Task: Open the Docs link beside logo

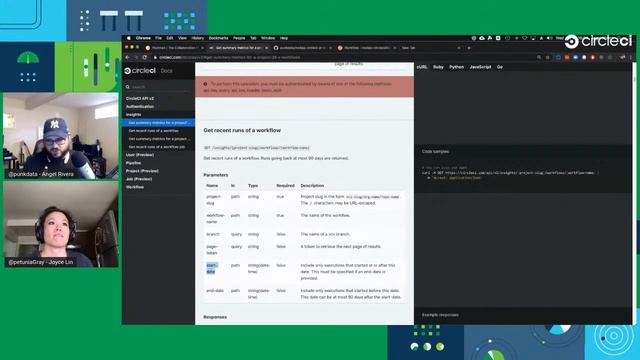Action: tap(167, 71)
